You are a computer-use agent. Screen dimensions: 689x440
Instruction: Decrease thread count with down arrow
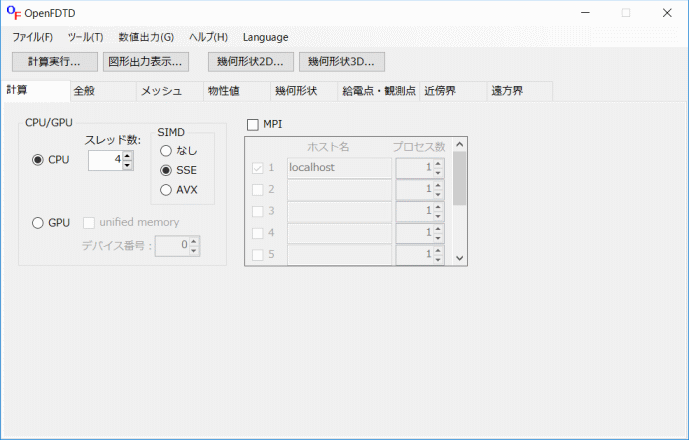(127, 165)
